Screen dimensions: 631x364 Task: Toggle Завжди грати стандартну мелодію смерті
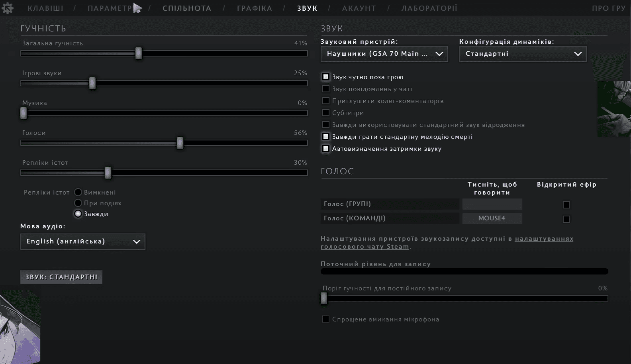(326, 136)
